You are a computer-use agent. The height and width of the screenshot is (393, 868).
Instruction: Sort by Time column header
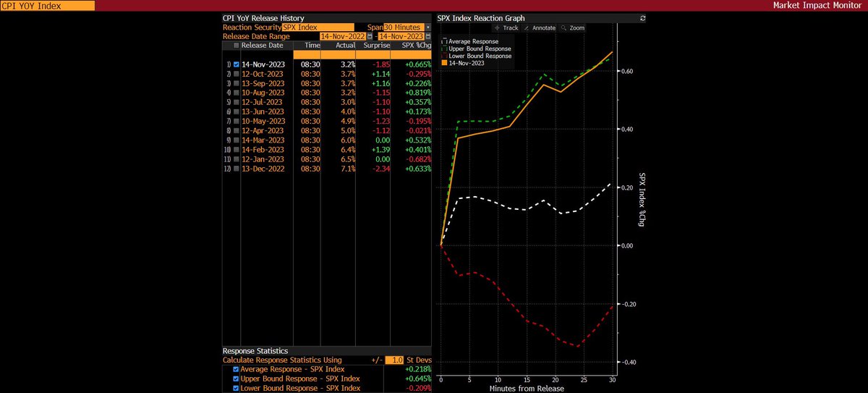coord(312,45)
